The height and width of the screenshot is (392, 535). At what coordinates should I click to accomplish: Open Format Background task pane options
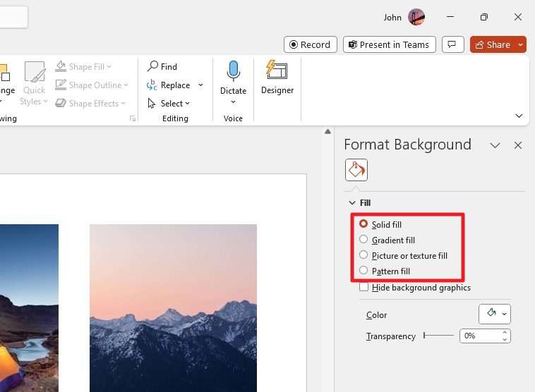click(x=495, y=145)
